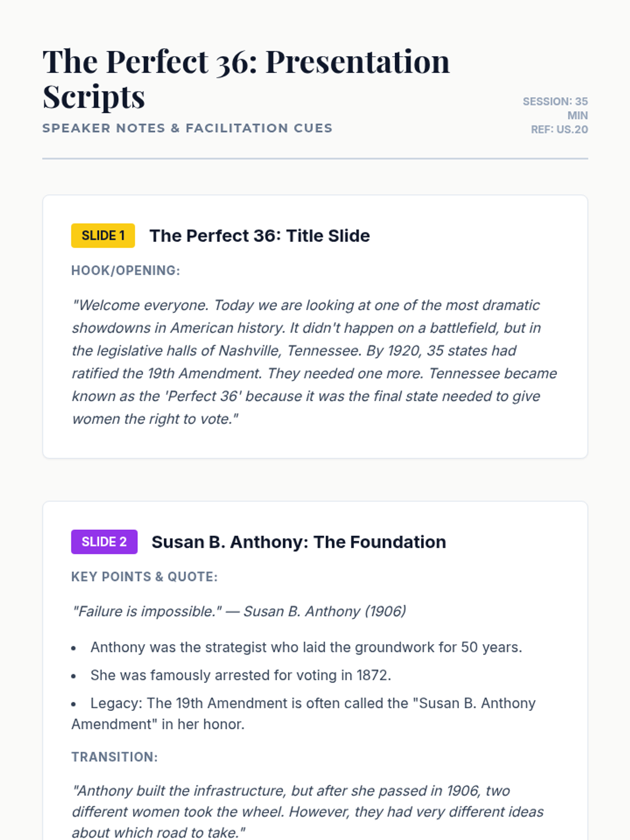Click the horizontal divider line under the header
Image resolution: width=630 pixels, height=840 pixels.
(315, 159)
